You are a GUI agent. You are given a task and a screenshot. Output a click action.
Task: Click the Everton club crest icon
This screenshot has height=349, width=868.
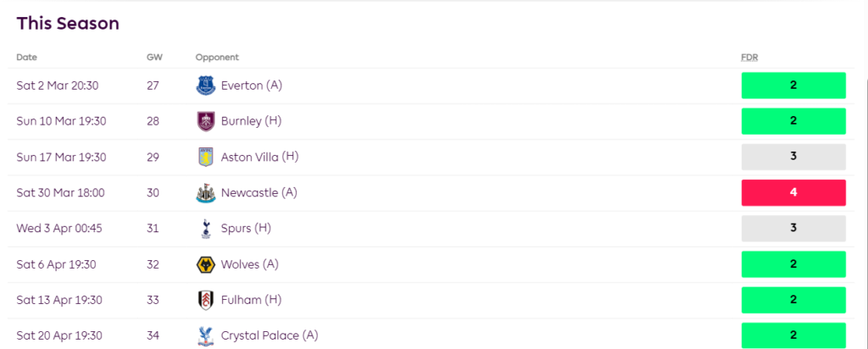pos(205,86)
